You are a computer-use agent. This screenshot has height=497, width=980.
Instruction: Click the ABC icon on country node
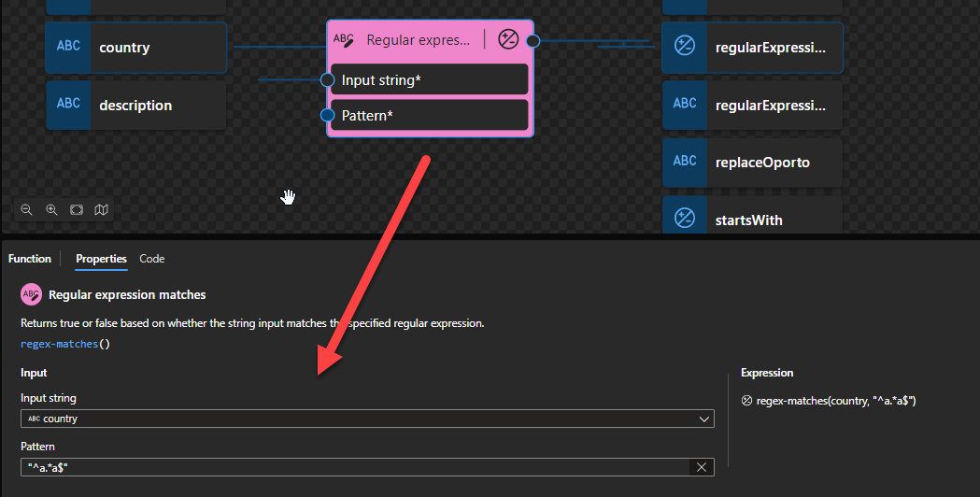68,47
